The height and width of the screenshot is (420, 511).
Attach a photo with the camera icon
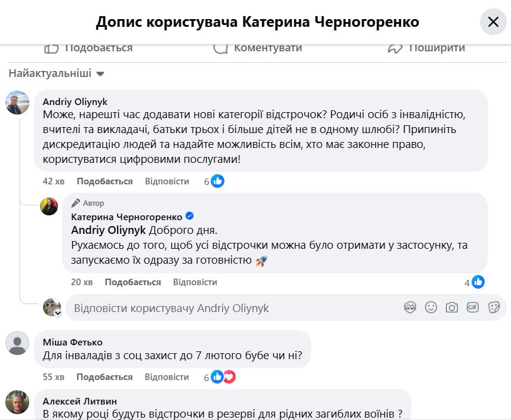[452, 308]
